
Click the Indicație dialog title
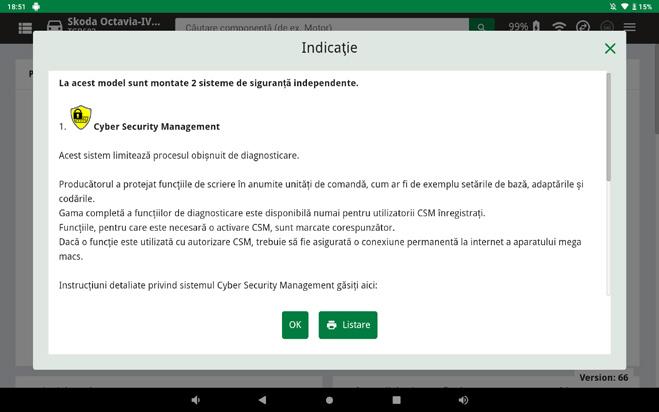point(330,48)
